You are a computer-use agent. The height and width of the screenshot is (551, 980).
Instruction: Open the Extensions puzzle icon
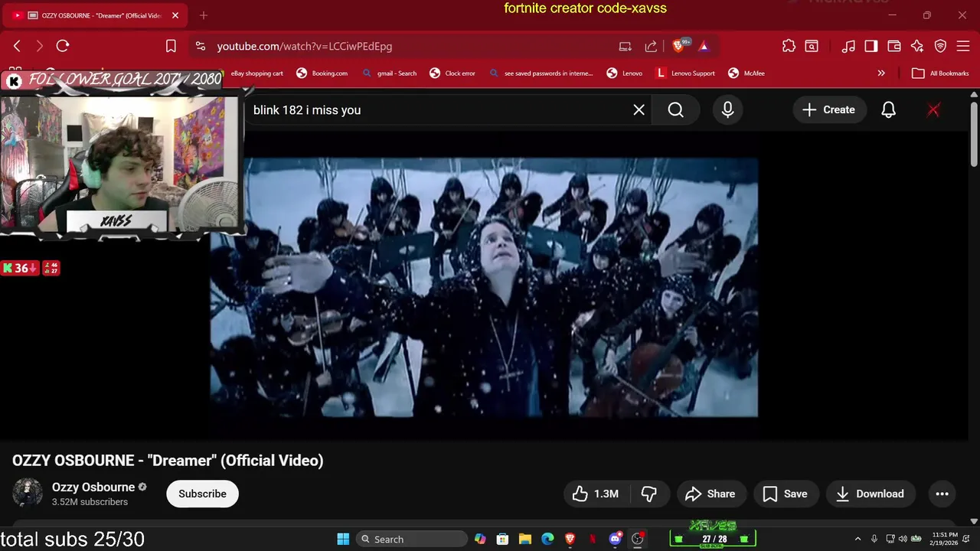(789, 46)
